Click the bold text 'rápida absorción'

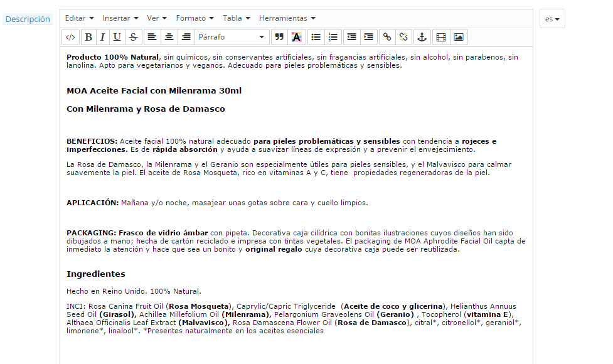[x=185, y=149]
